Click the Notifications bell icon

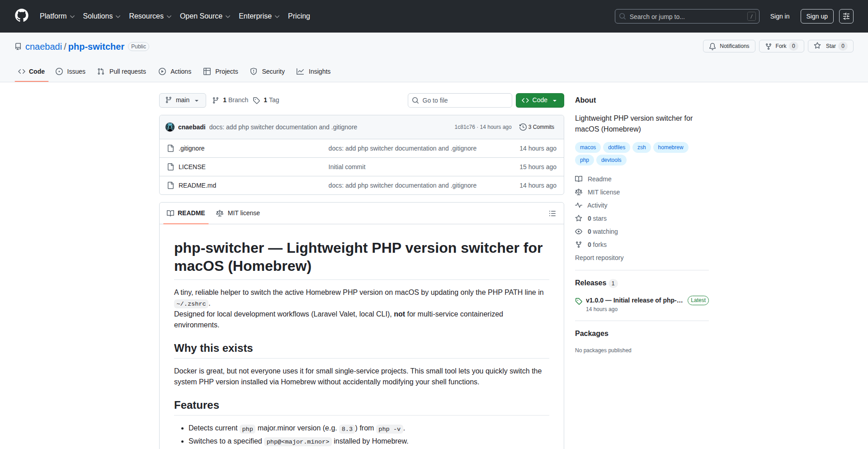click(x=712, y=46)
